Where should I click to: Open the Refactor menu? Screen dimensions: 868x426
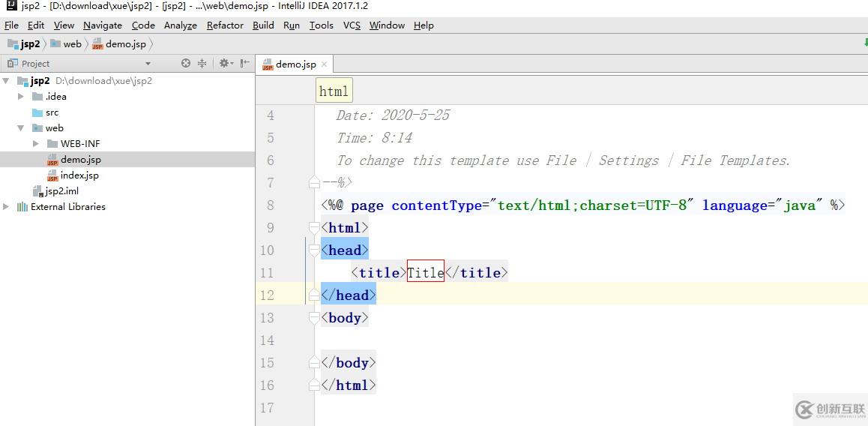tap(226, 25)
